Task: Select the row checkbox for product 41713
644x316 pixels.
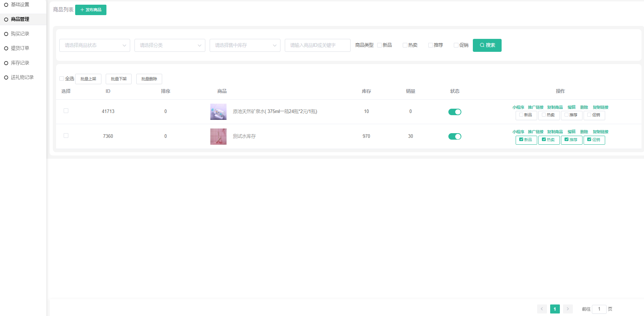Action: coord(66,111)
